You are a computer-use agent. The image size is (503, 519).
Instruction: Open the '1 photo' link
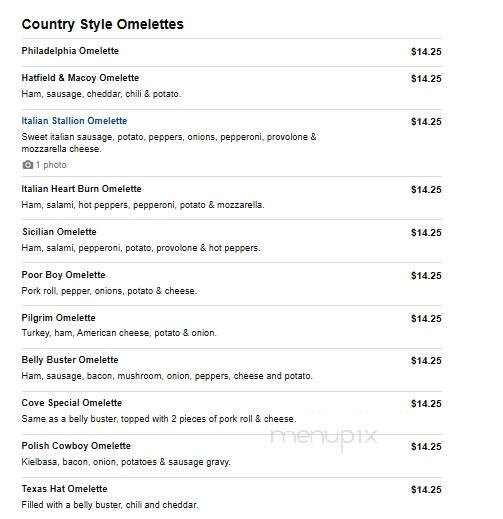51,165
